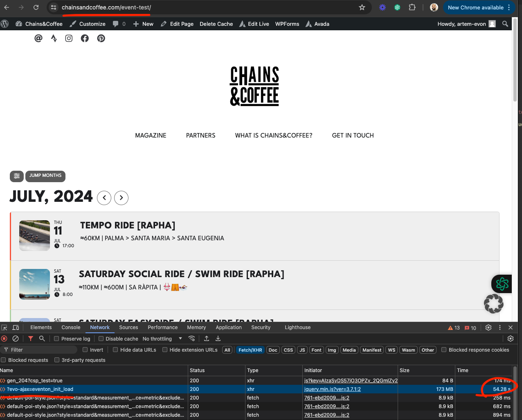522x420 pixels.
Task: Stop recording network log
Action: click(x=4, y=339)
